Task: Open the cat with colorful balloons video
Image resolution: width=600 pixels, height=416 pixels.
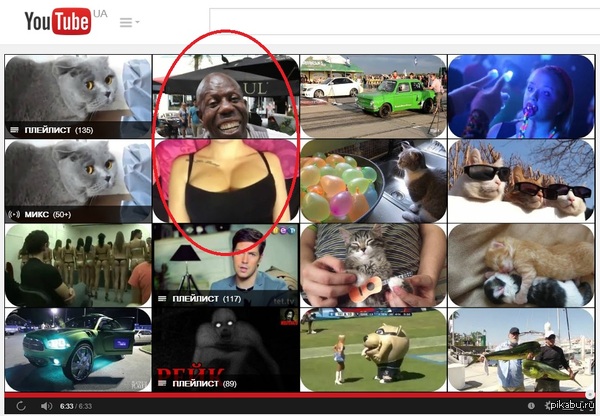Action: pos(373,181)
